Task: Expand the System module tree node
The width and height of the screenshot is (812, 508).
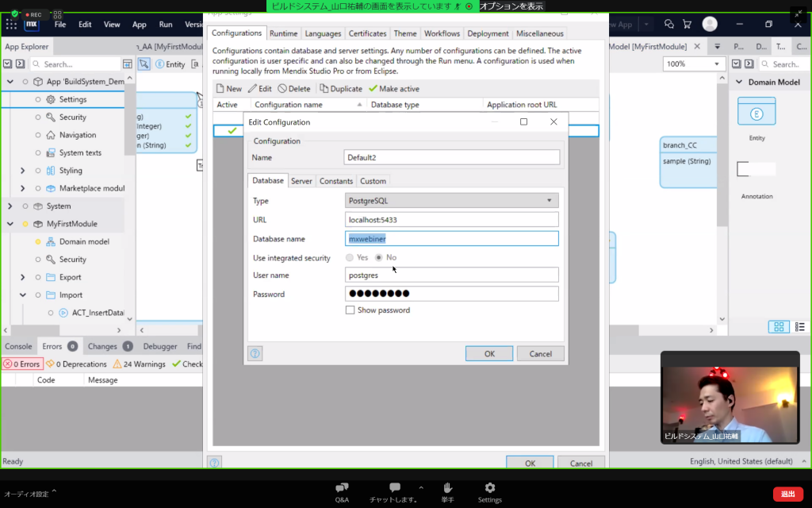Action: tap(10, 206)
